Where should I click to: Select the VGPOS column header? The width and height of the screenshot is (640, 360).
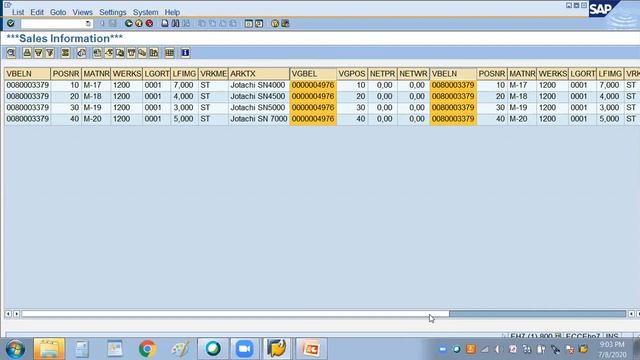pos(352,74)
